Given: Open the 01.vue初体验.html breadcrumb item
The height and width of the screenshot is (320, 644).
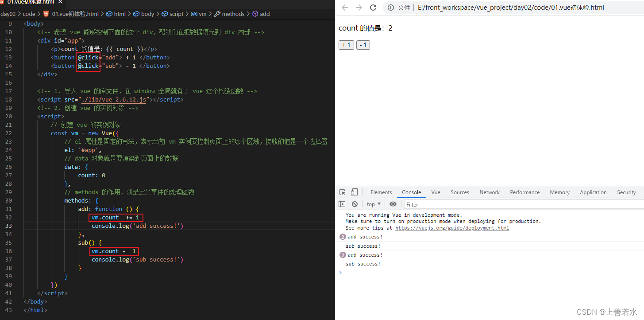Looking at the screenshot, I should pos(75,14).
